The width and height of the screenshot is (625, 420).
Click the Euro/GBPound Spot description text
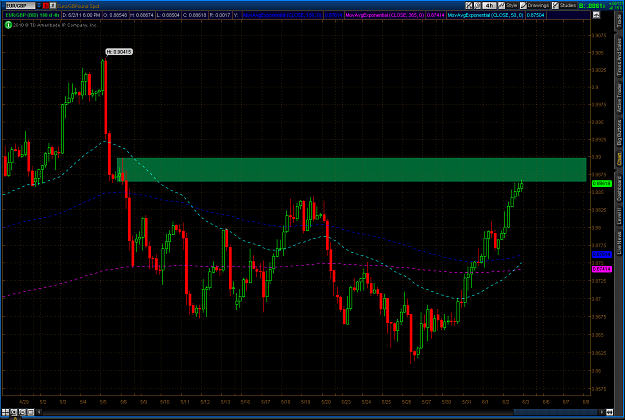pyautogui.click(x=78, y=6)
